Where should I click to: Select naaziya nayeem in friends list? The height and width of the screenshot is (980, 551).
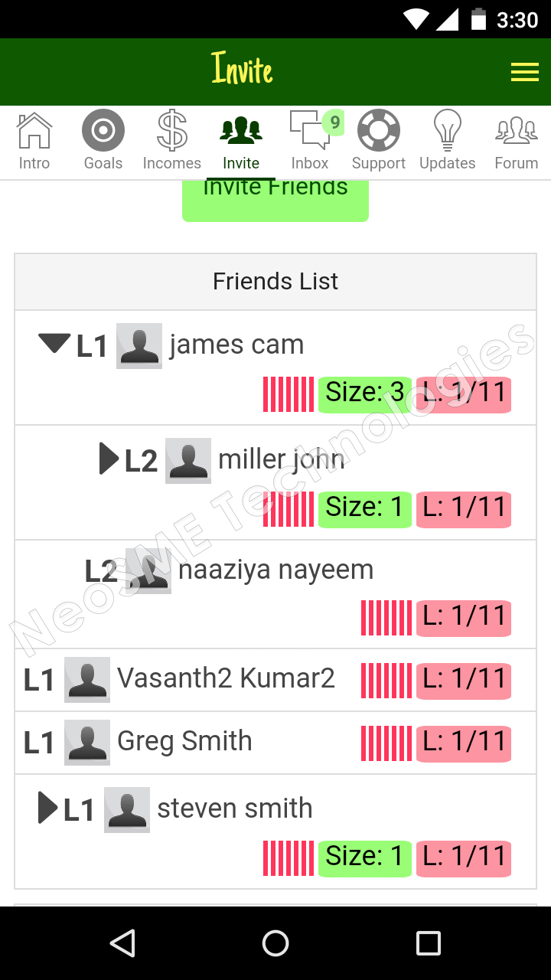[275, 570]
